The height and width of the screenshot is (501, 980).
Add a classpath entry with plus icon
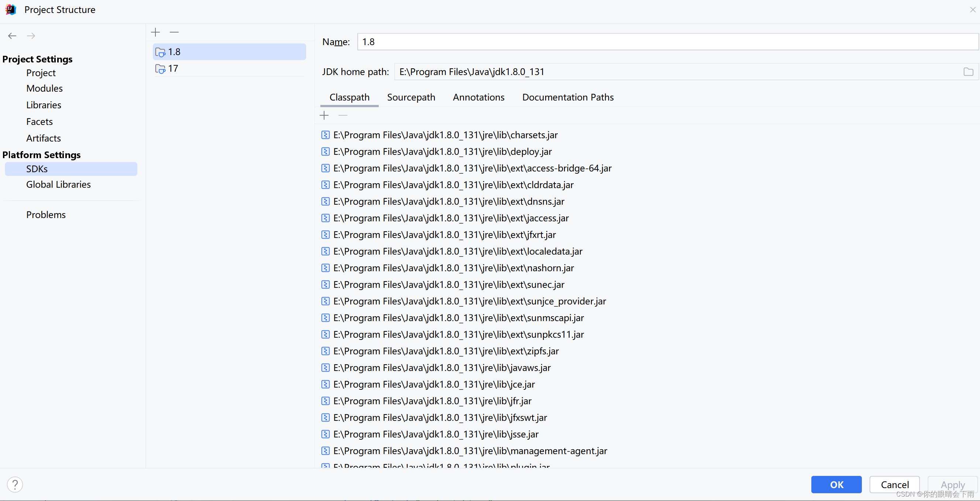(324, 115)
